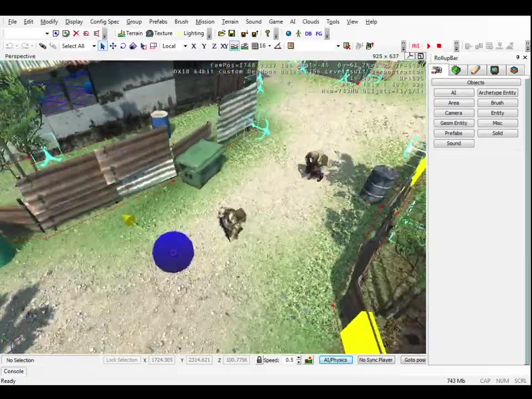
Task: Click the open-folder Load Level icon
Action: (x=222, y=33)
